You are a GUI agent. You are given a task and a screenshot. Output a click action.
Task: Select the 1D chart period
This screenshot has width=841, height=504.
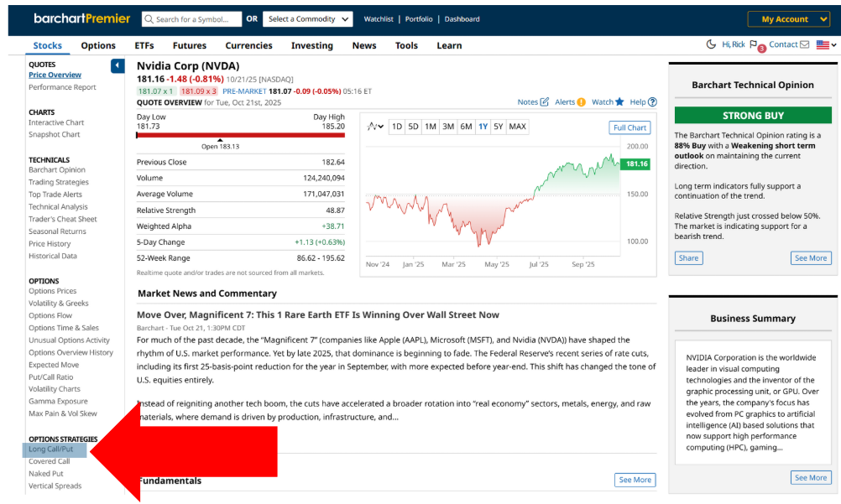coord(396,127)
